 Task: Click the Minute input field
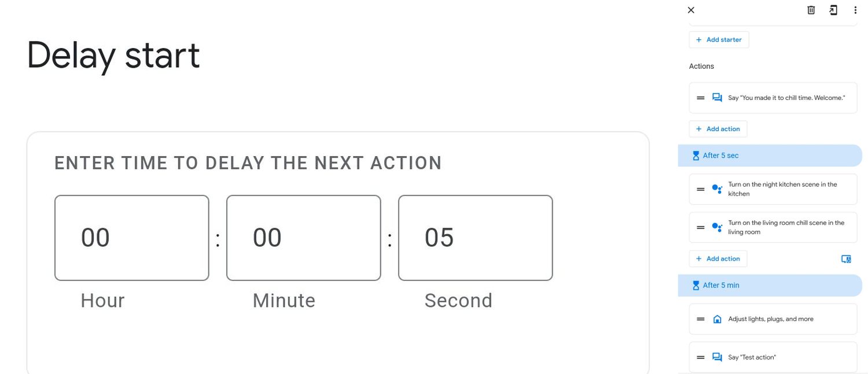(303, 238)
